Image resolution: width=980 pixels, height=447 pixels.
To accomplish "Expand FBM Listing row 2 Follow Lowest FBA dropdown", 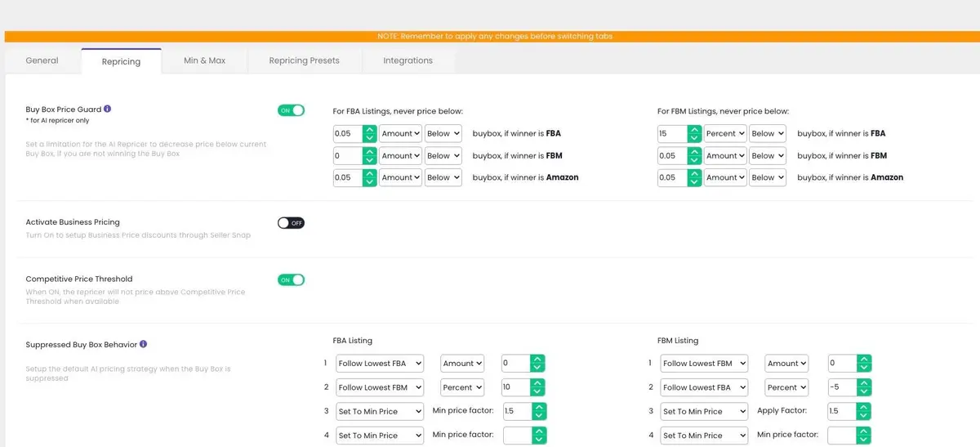I will (x=704, y=387).
